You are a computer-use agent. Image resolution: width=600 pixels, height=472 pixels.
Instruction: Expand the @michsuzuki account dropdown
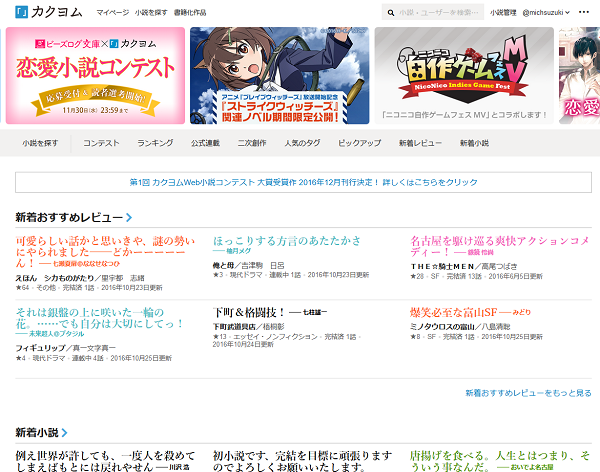(546, 13)
